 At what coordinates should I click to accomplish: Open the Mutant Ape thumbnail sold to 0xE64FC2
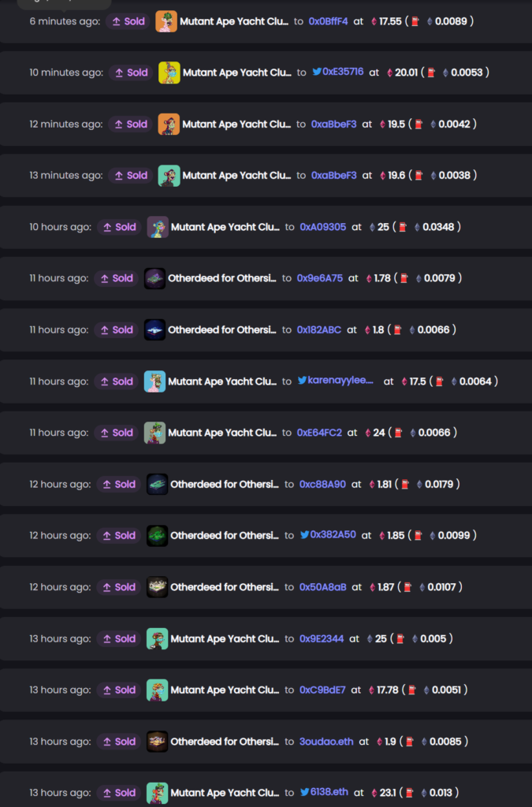[x=154, y=433]
